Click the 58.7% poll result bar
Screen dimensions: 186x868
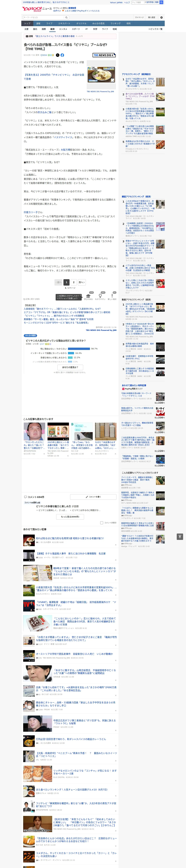tap(79, 349)
